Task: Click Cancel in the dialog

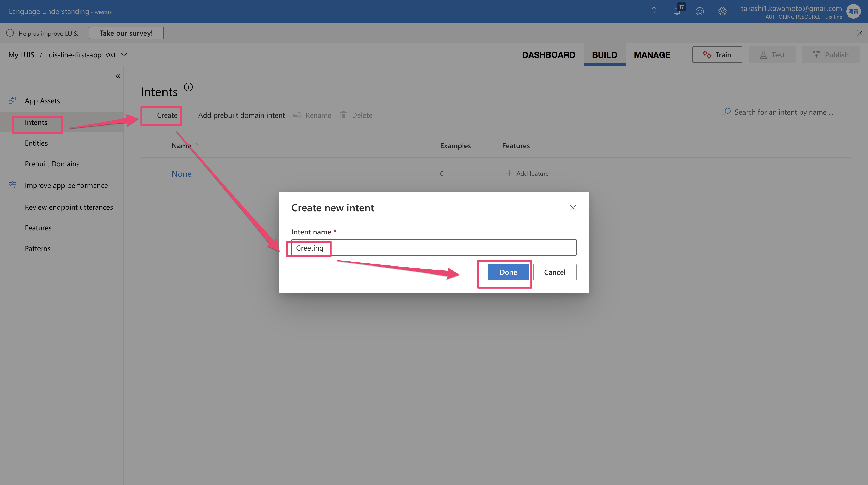Action: [x=554, y=272]
